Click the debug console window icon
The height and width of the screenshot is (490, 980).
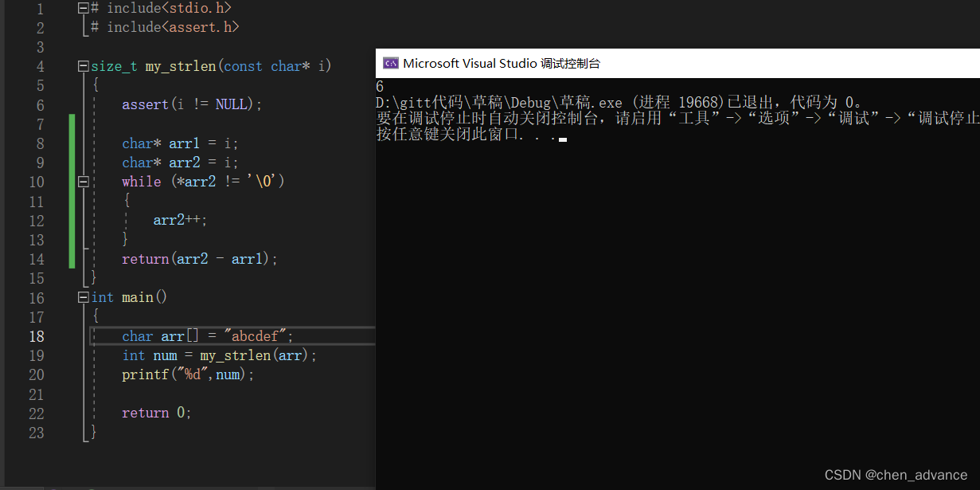coord(391,64)
